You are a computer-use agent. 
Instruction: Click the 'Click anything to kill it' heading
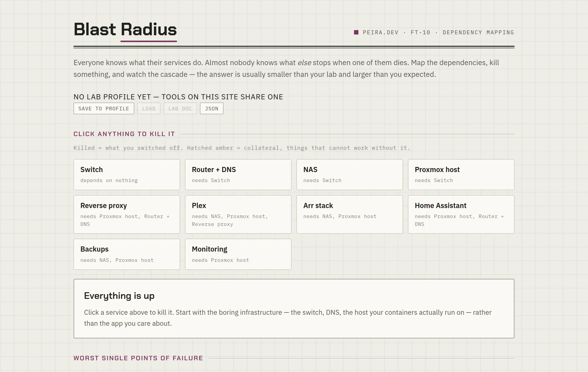pyautogui.click(x=124, y=134)
